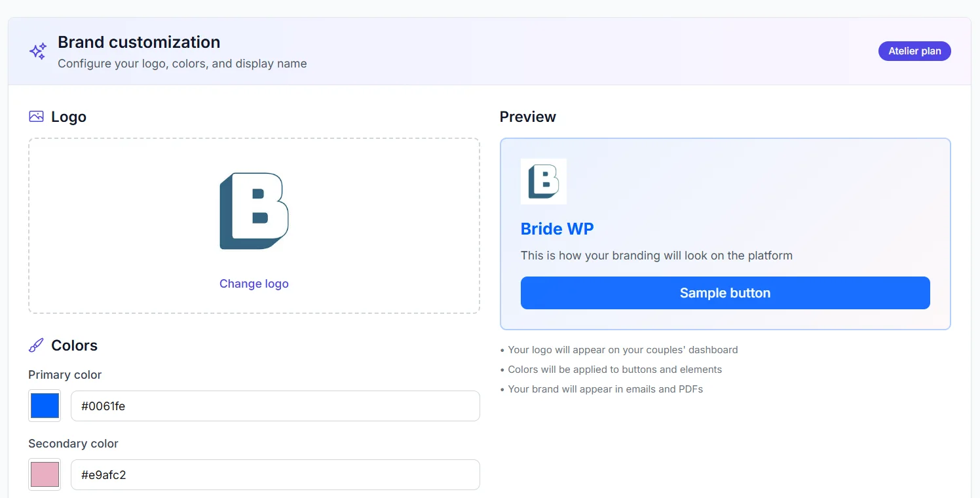Click the sparkles icon beside Brand customization

pyautogui.click(x=38, y=51)
